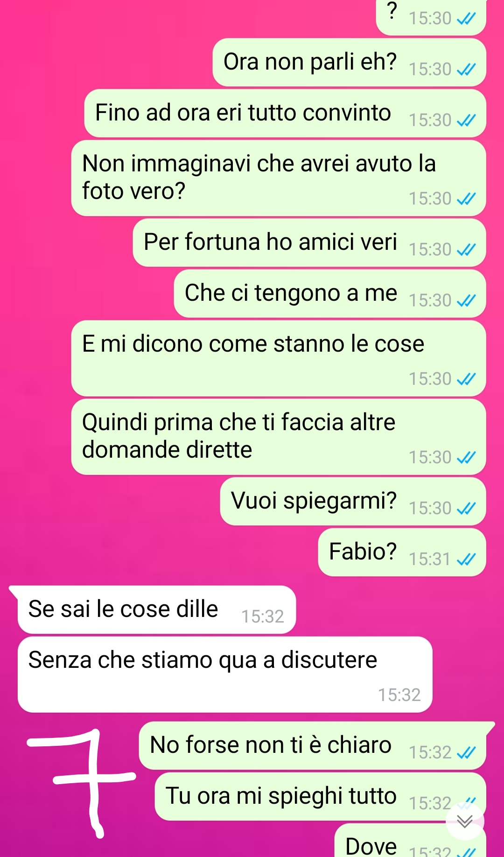The width and height of the screenshot is (504, 857).
Task: Click the hand-drawn white number 7 annotation
Action: (x=82, y=783)
